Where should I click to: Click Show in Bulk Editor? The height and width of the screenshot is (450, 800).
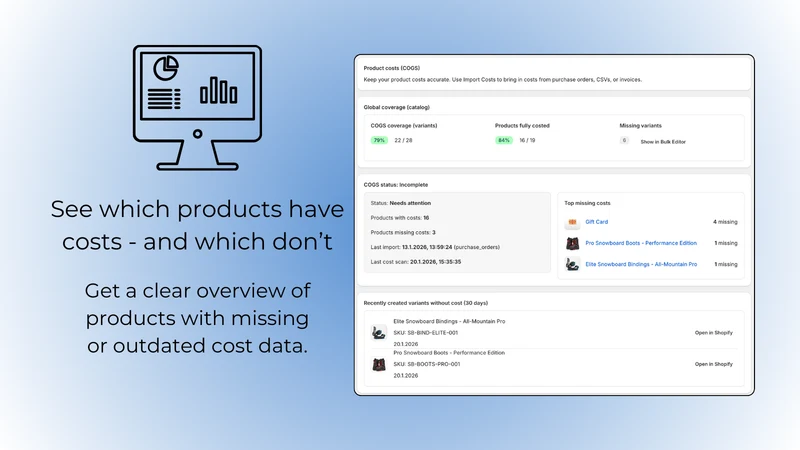click(x=663, y=142)
